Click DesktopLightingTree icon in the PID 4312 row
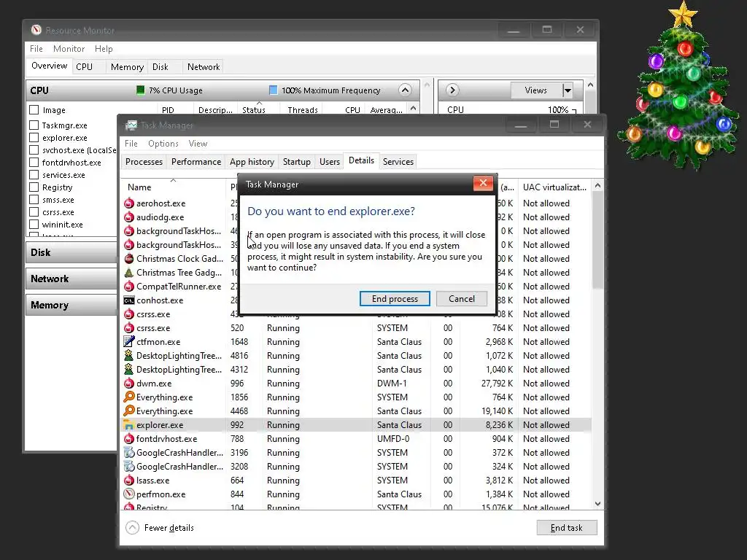The image size is (747, 560). pyautogui.click(x=128, y=369)
